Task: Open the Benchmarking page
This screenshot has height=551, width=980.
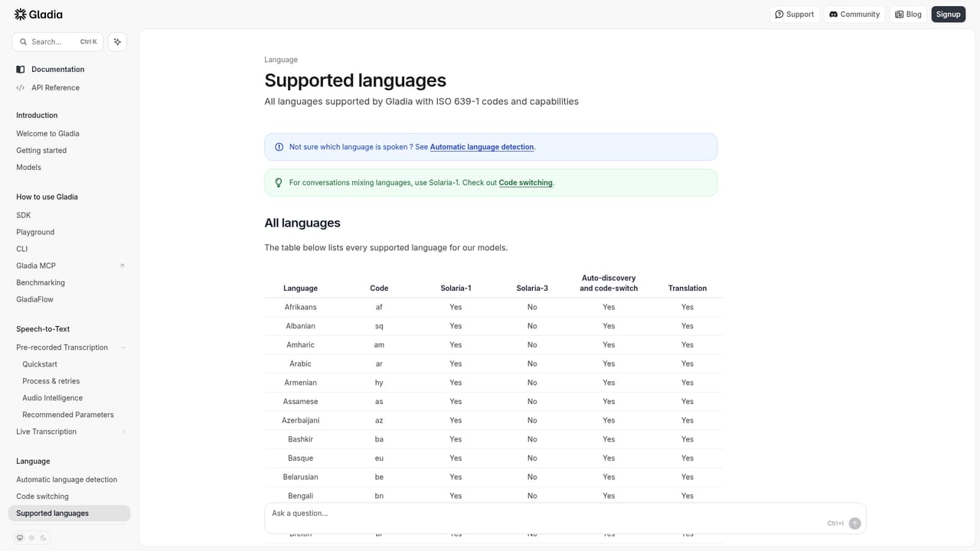Action: (41, 283)
